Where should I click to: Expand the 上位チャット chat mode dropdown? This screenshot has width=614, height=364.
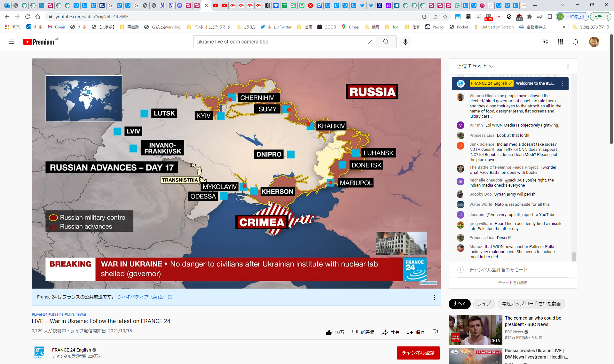[x=475, y=66]
